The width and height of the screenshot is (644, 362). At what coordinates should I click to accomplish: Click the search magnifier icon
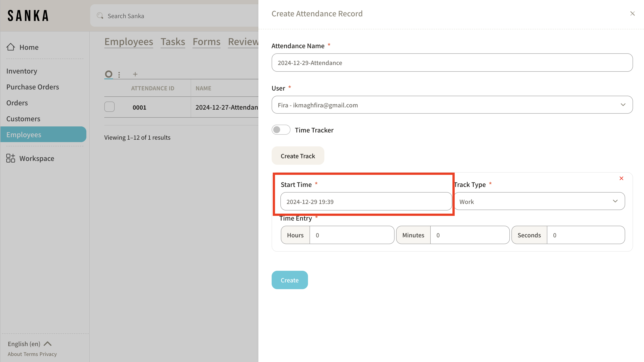[100, 16]
